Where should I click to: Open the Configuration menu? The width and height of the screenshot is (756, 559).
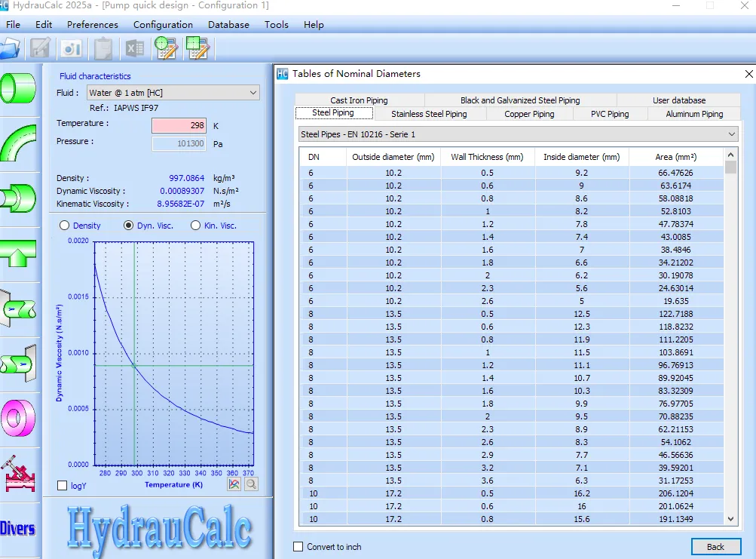tap(163, 25)
